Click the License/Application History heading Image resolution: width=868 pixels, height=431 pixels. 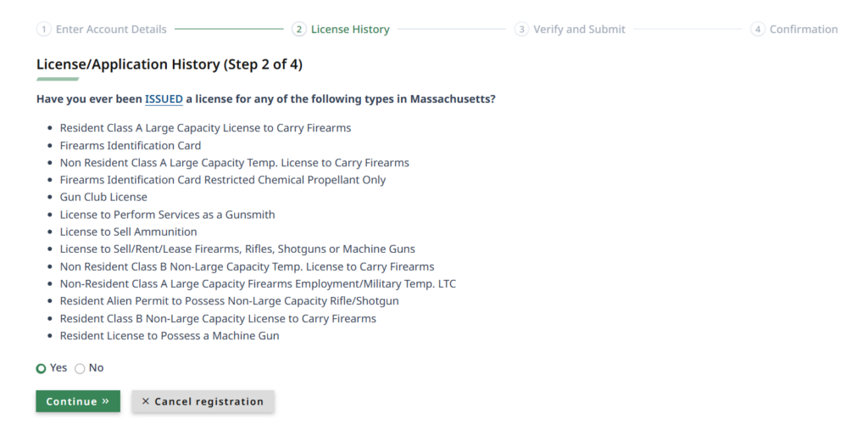170,64
